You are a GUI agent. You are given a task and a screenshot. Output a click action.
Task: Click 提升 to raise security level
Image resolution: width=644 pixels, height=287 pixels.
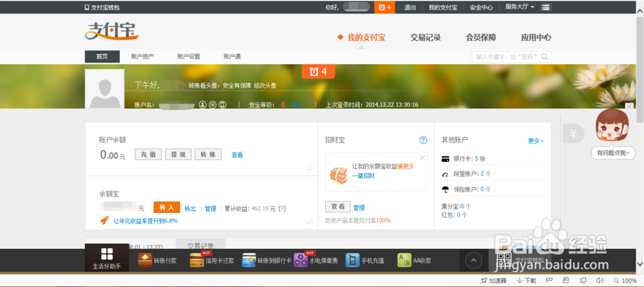point(296,105)
